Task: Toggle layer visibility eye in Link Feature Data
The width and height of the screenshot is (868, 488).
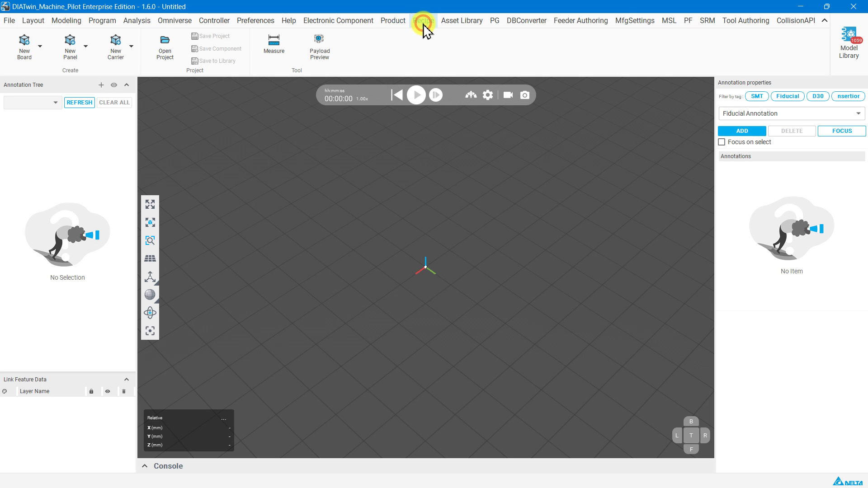Action: pyautogui.click(x=108, y=391)
